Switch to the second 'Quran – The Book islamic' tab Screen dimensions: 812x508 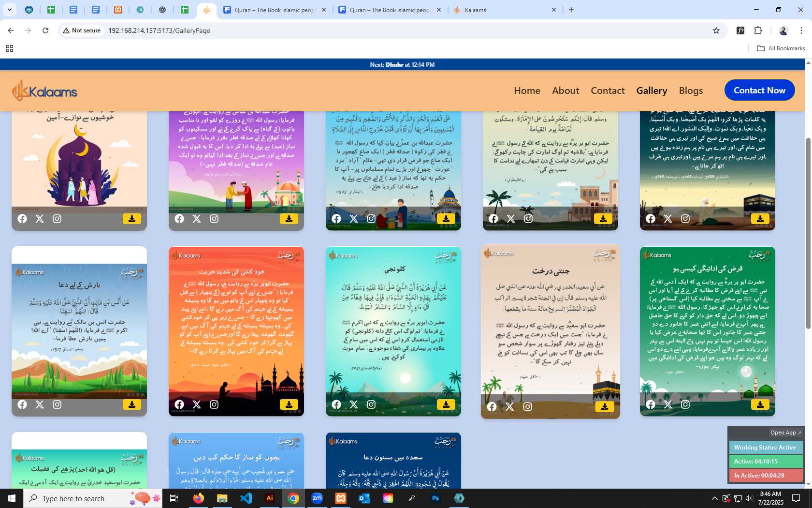(x=390, y=10)
